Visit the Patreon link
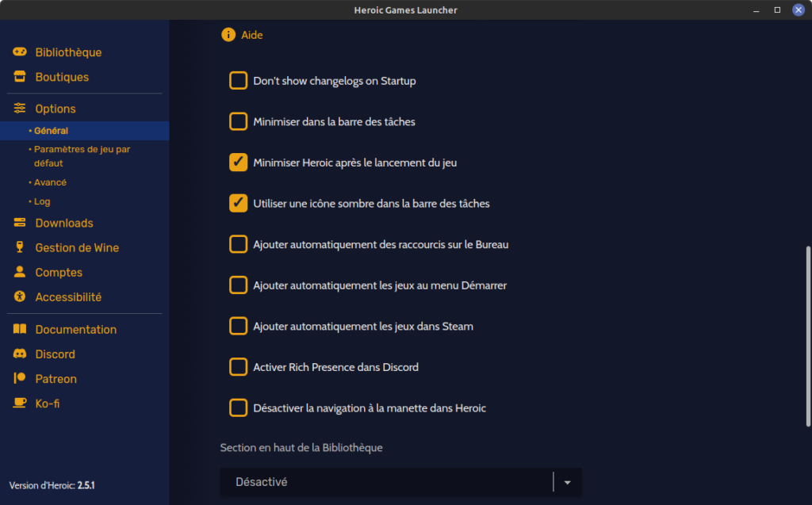 tap(56, 379)
